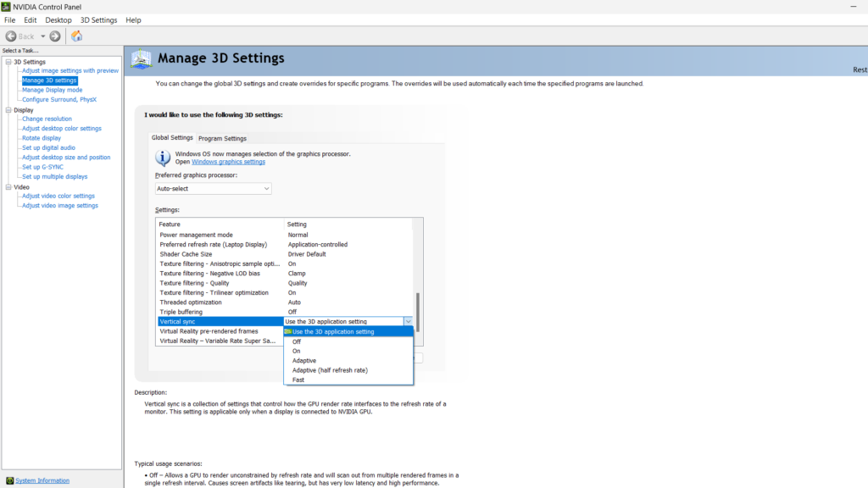Open the Help menu
This screenshot has width=868, height=488.
(x=132, y=19)
